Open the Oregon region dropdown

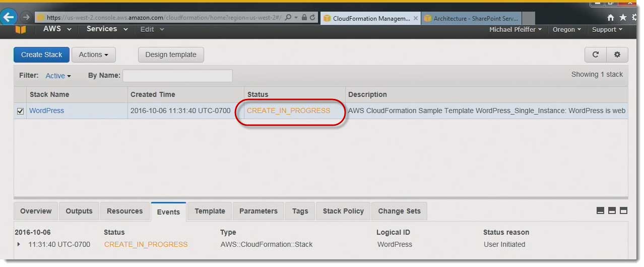(566, 30)
